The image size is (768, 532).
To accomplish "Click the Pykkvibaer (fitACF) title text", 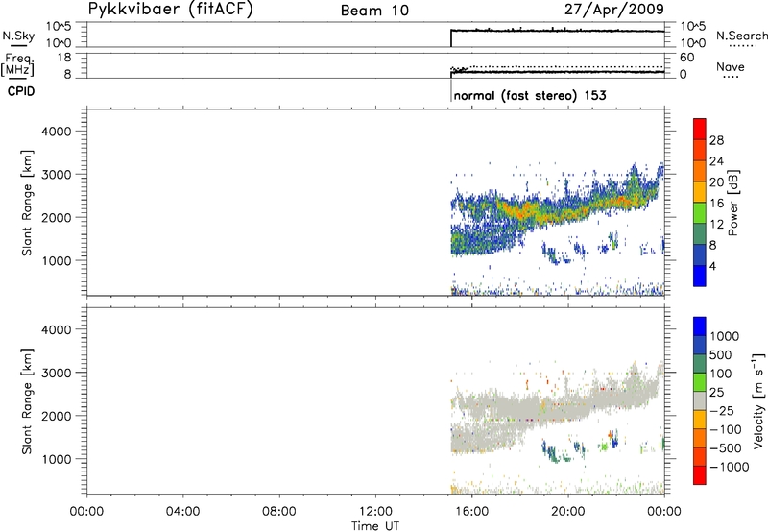I will [170, 10].
